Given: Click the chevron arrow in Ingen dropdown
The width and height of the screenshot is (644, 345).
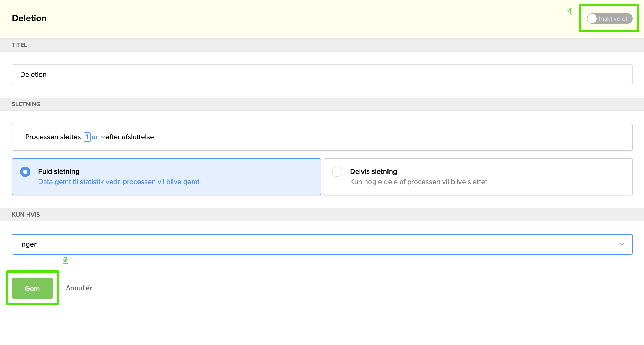Looking at the screenshot, I should pyautogui.click(x=622, y=244).
